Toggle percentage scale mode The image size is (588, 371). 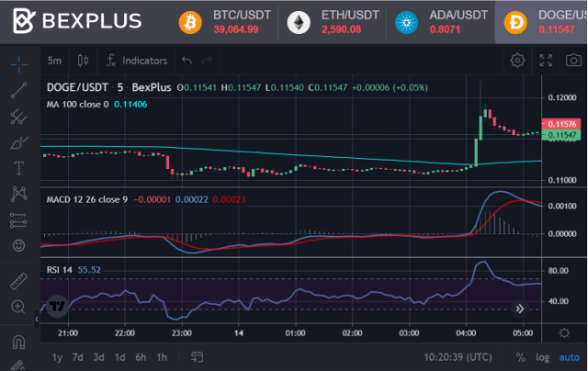point(520,357)
